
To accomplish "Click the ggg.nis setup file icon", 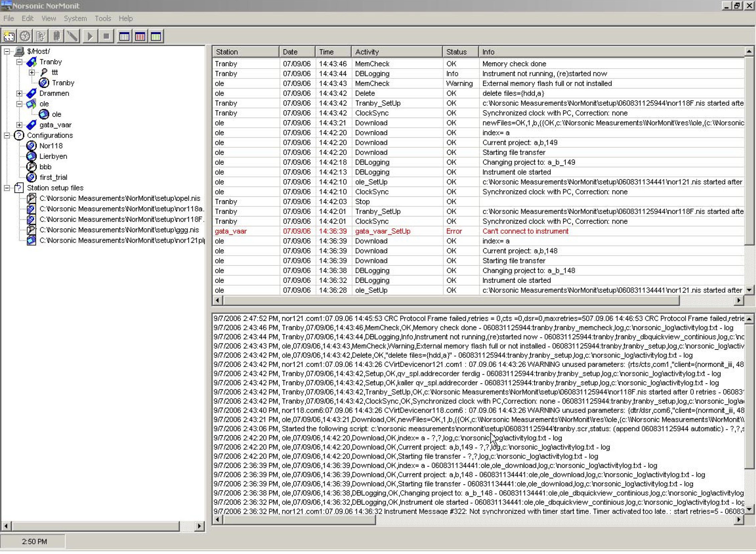I will tap(31, 230).
